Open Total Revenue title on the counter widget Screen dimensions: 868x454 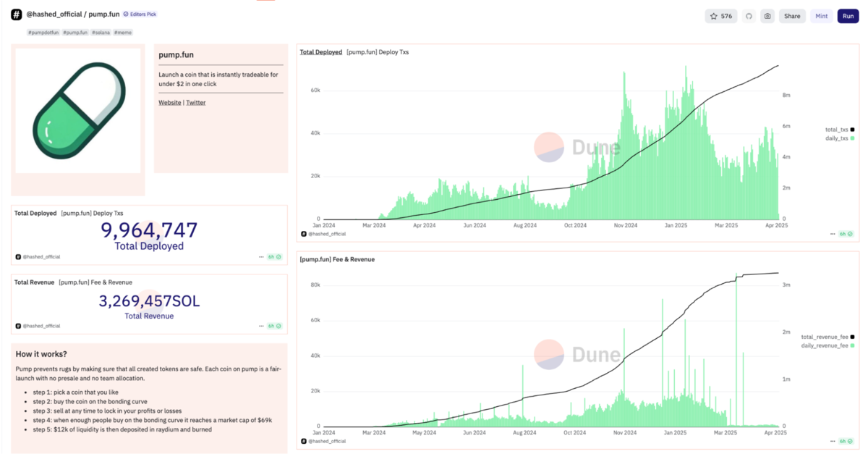34,282
